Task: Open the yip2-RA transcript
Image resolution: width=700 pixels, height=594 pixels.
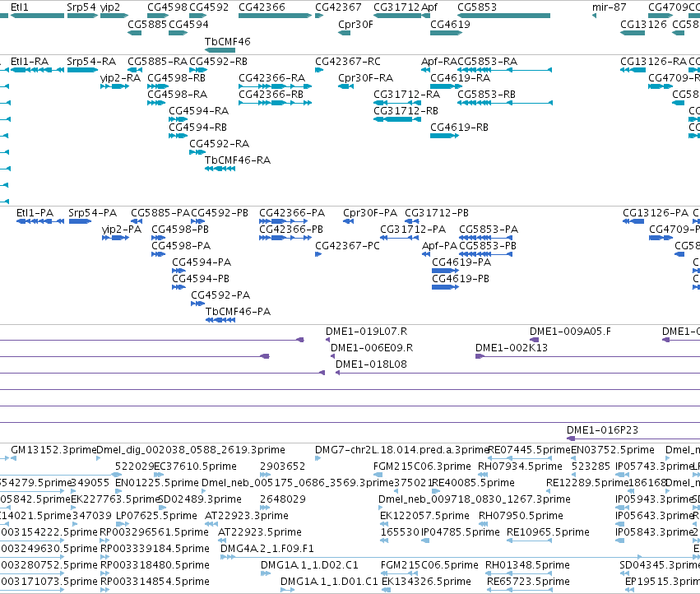Action: coord(114,86)
